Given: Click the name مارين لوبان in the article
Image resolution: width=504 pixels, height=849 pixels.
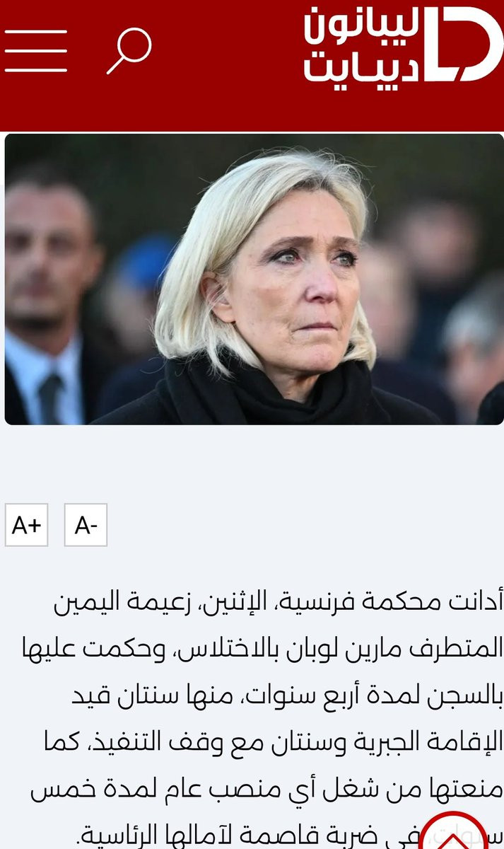Looking at the screenshot, I should (372, 648).
